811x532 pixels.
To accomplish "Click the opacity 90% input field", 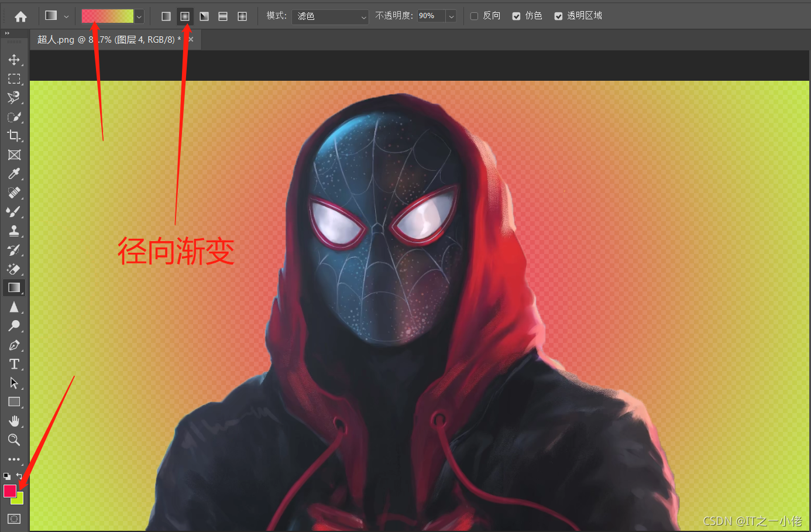I will point(432,16).
